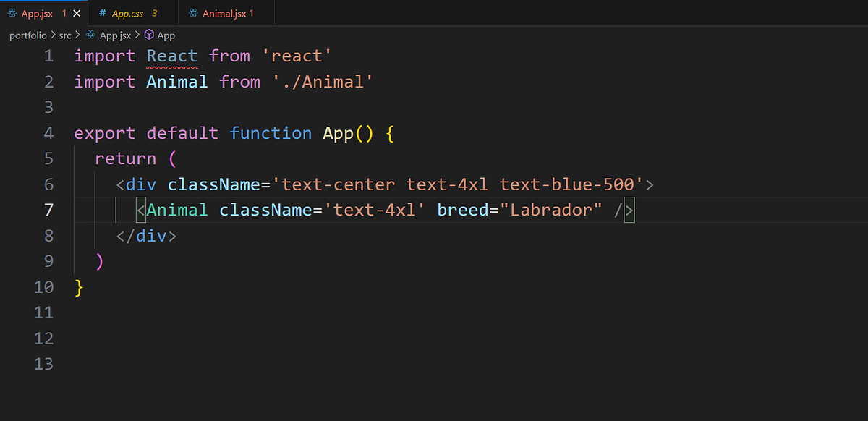Open the src breadcrumb dropdown

click(x=65, y=35)
